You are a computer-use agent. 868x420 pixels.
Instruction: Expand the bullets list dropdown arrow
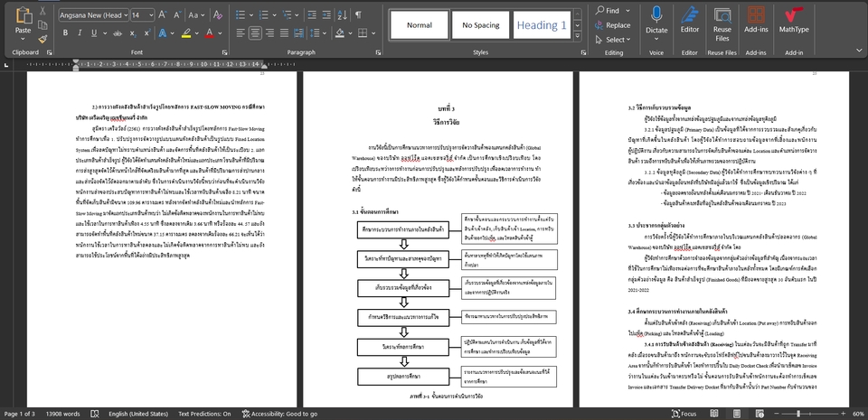250,15
